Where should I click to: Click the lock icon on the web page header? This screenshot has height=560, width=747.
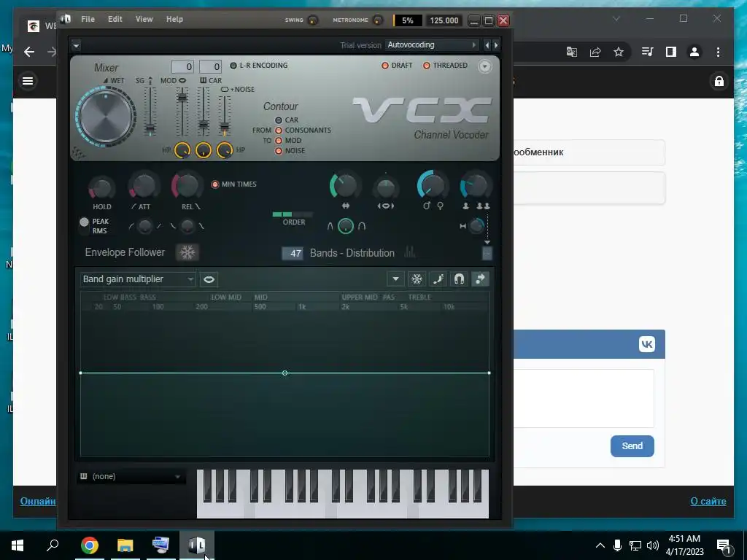pyautogui.click(x=719, y=81)
